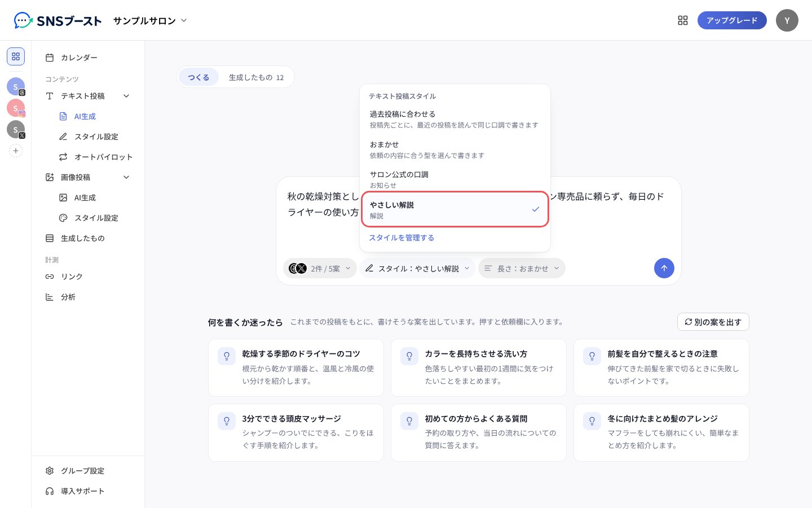The height and width of the screenshot is (508, 812).
Task: Open グループ設定 at sidebar bottom
Action: (88, 471)
